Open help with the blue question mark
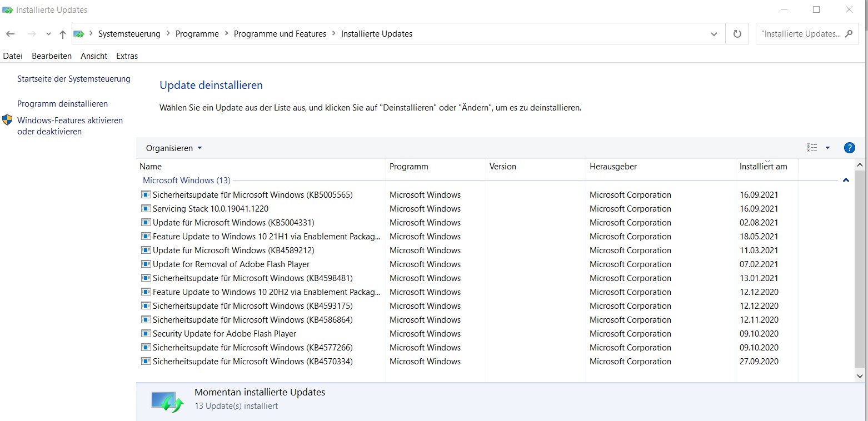This screenshot has width=868, height=421. tap(849, 148)
